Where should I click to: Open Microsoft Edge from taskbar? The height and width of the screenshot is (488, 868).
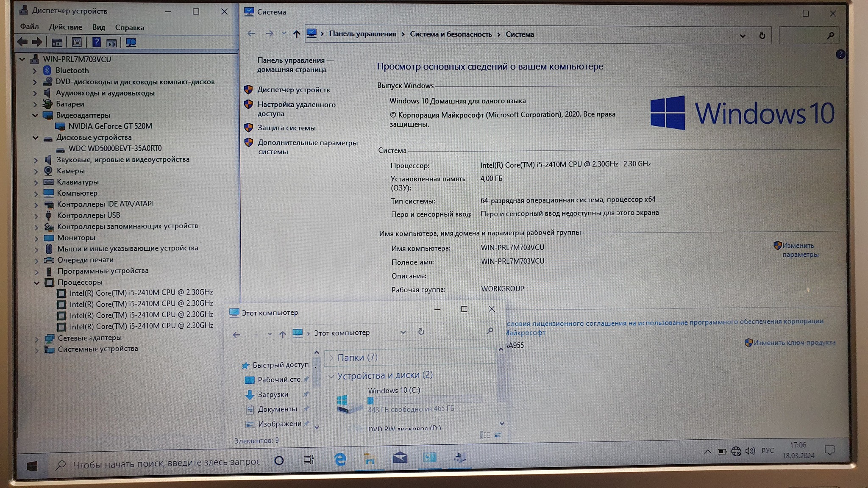point(340,459)
